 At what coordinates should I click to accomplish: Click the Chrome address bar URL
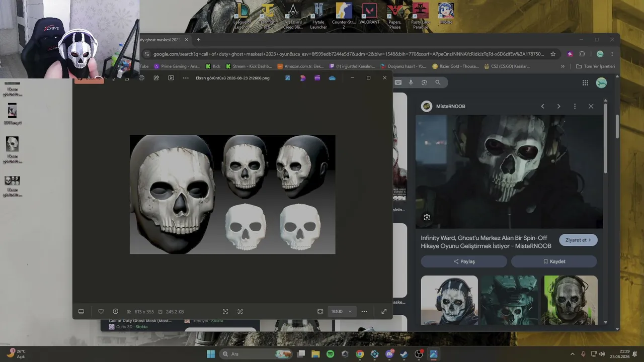[x=349, y=54]
